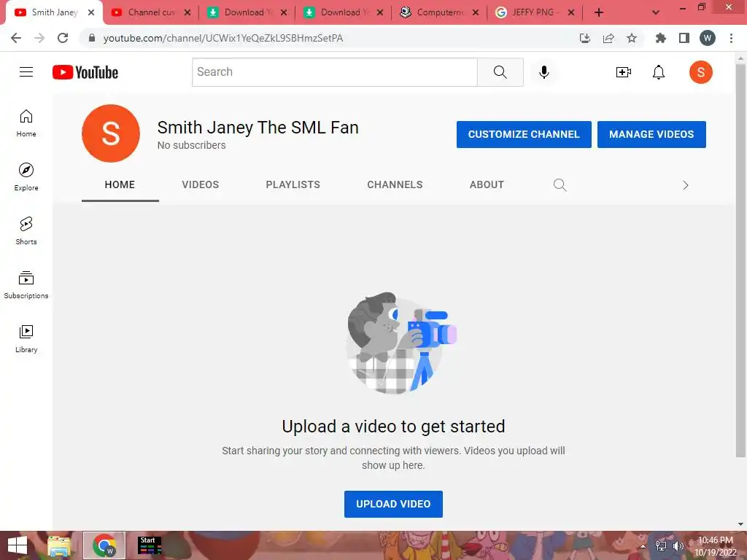Select the ABOUT channel tab

487,184
